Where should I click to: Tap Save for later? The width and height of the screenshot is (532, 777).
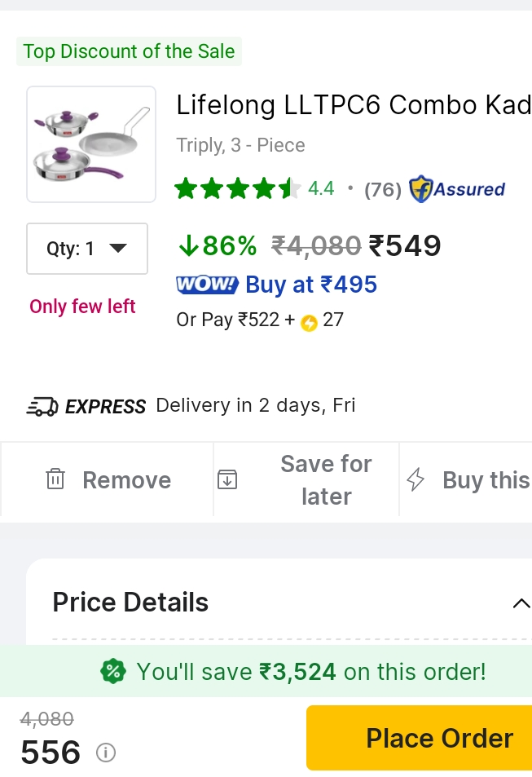tap(326, 479)
